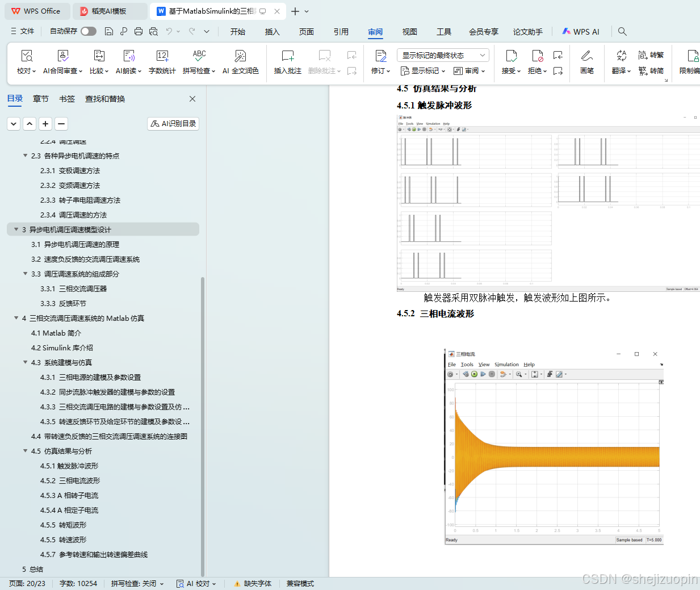
Task: Switch to the 引用 ribbon tab
Action: point(341,32)
